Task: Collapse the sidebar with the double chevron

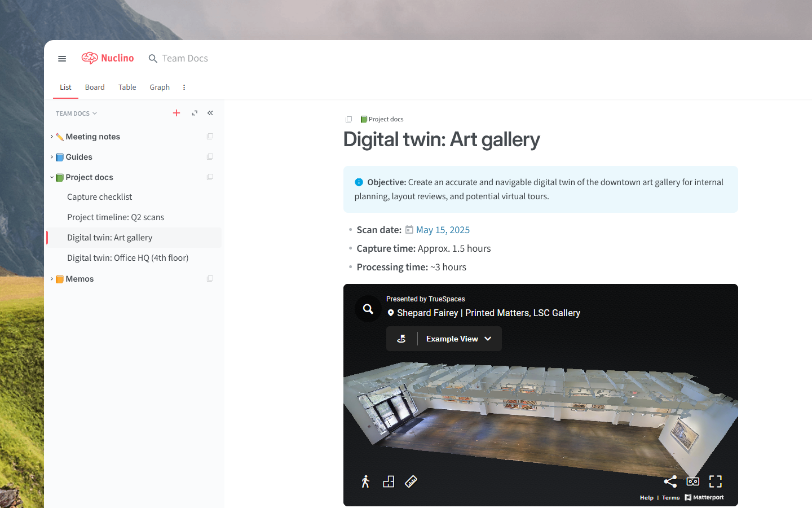Action: pyautogui.click(x=210, y=113)
